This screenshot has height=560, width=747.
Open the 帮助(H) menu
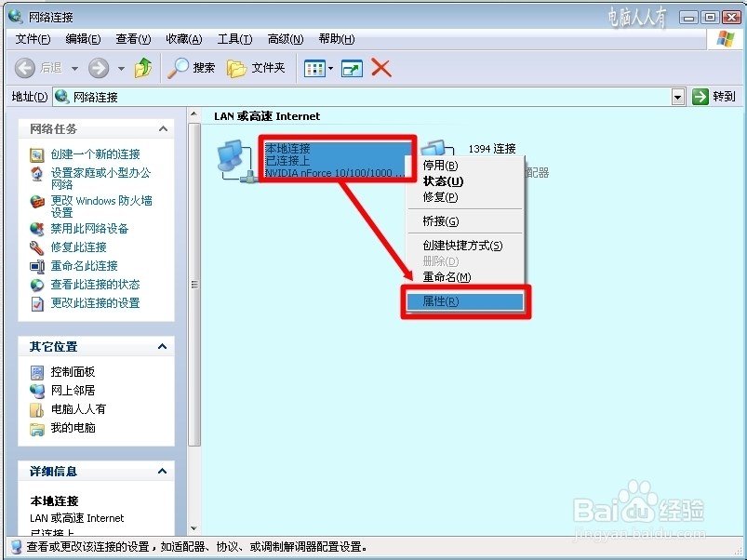point(337,39)
